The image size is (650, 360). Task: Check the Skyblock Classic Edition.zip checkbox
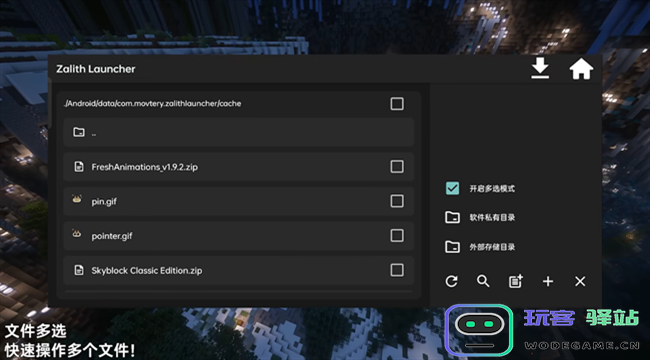397,270
